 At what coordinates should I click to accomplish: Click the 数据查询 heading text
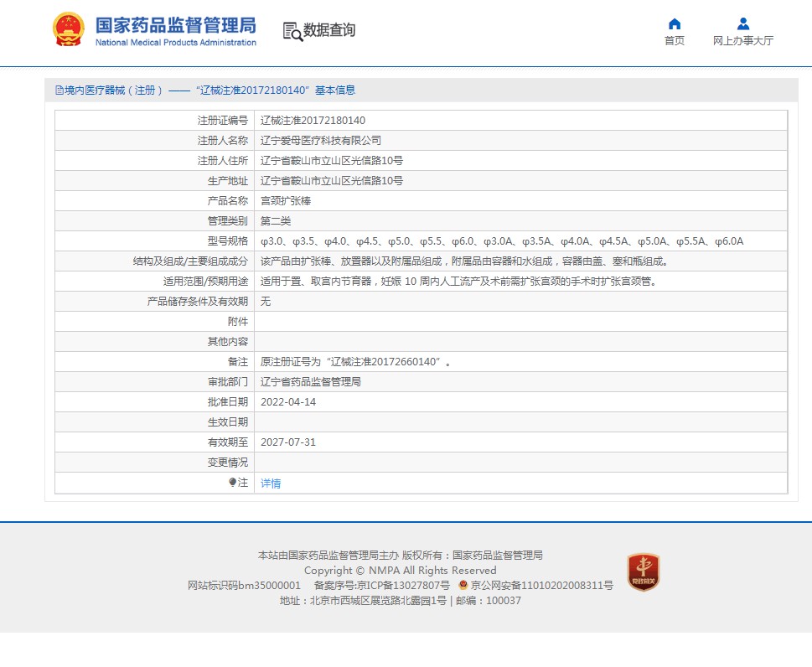click(329, 30)
